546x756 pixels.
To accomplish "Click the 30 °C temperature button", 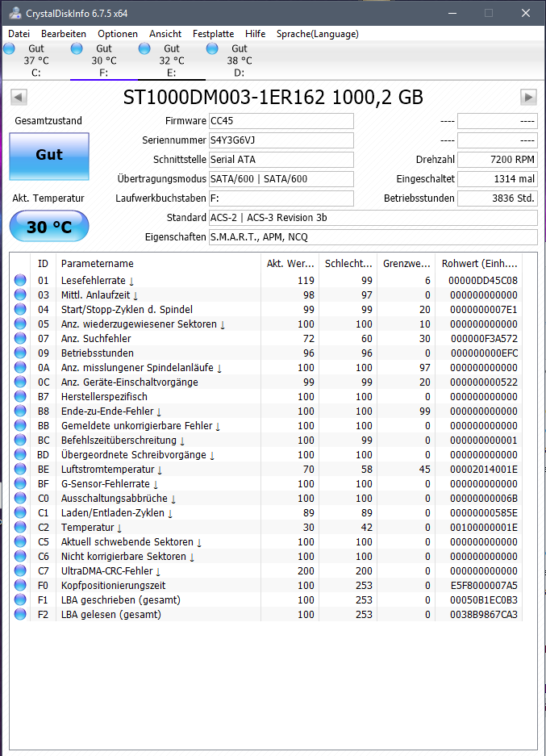I will coord(49,226).
